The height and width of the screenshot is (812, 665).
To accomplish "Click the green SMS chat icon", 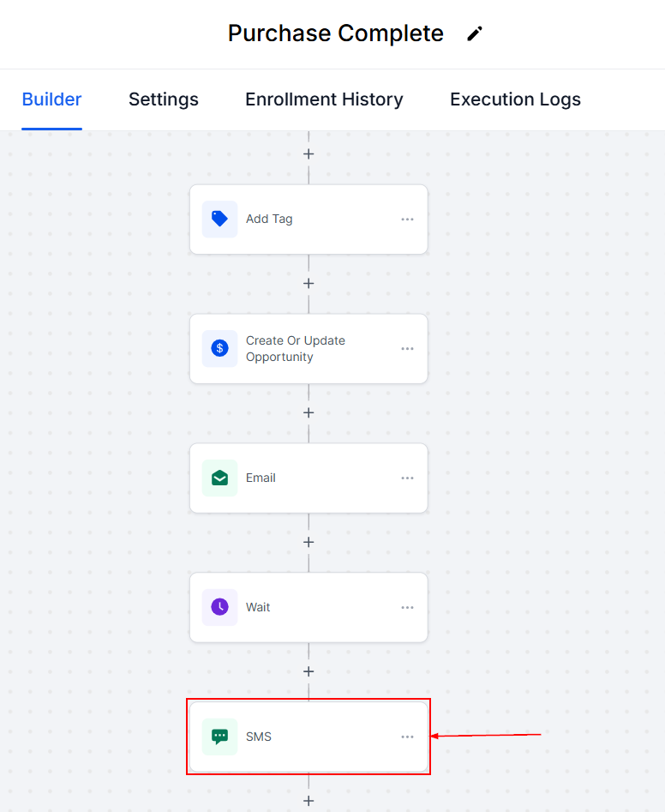I will (x=219, y=737).
